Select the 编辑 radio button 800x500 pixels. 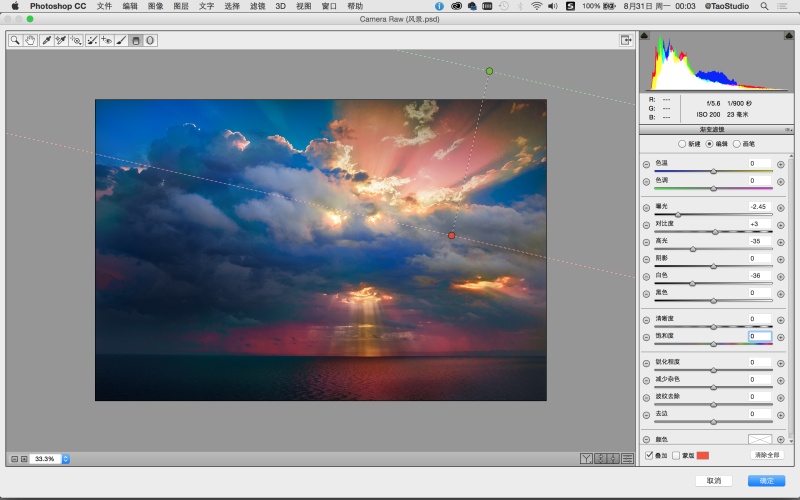(x=709, y=144)
